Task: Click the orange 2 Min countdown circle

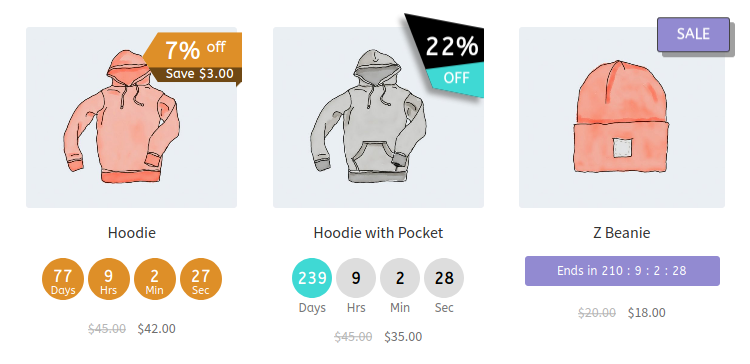Action: pyautogui.click(x=154, y=279)
